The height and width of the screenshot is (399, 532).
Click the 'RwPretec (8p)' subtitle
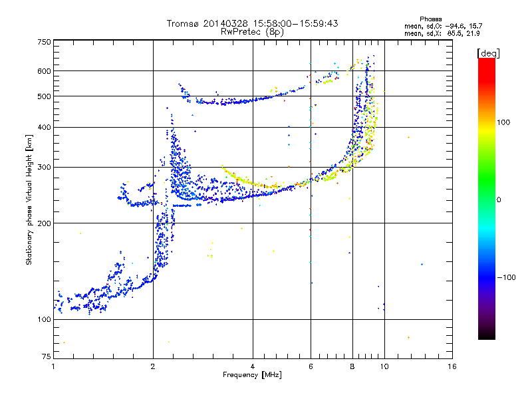pos(252,32)
